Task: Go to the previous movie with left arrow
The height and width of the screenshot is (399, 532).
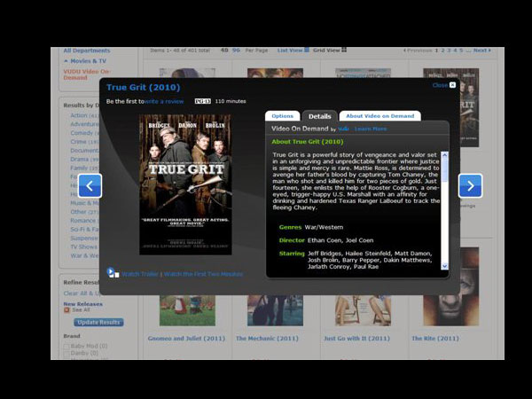Action: pyautogui.click(x=90, y=185)
